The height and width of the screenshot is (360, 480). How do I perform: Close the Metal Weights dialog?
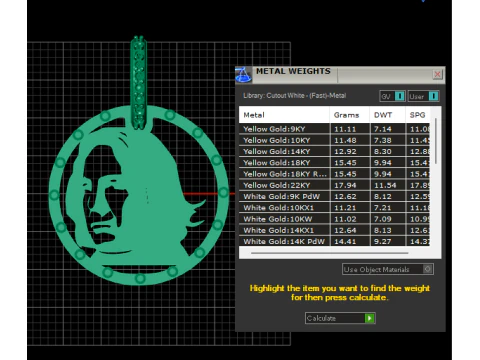tap(437, 74)
